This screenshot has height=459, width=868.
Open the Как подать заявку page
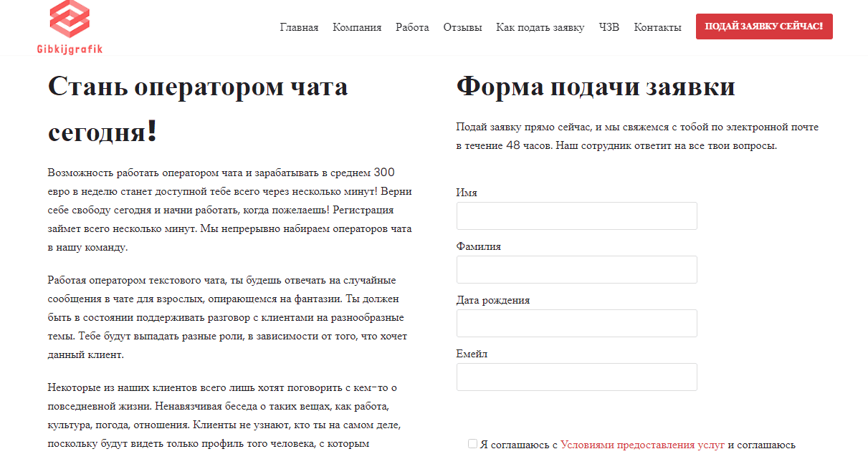(540, 26)
